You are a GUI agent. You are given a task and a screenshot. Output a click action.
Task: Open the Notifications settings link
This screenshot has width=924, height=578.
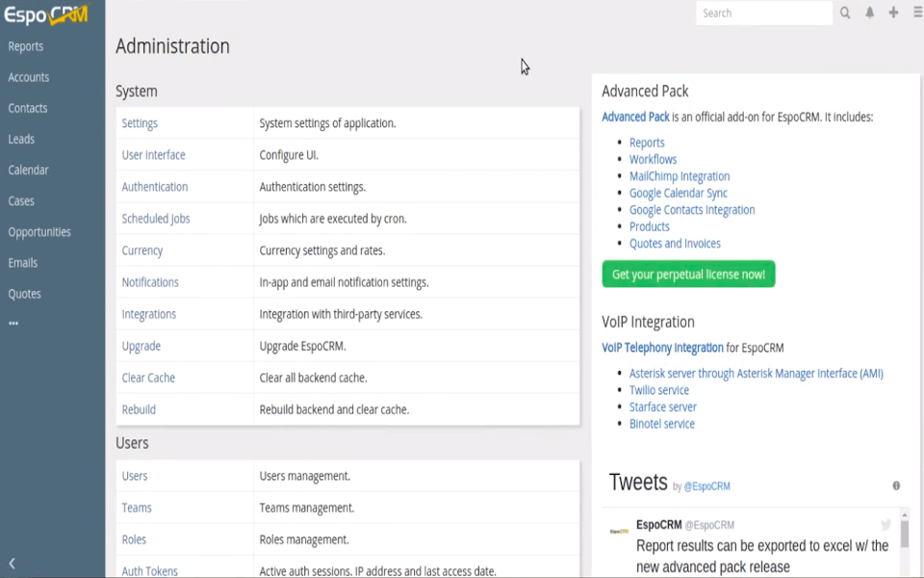pyautogui.click(x=150, y=282)
